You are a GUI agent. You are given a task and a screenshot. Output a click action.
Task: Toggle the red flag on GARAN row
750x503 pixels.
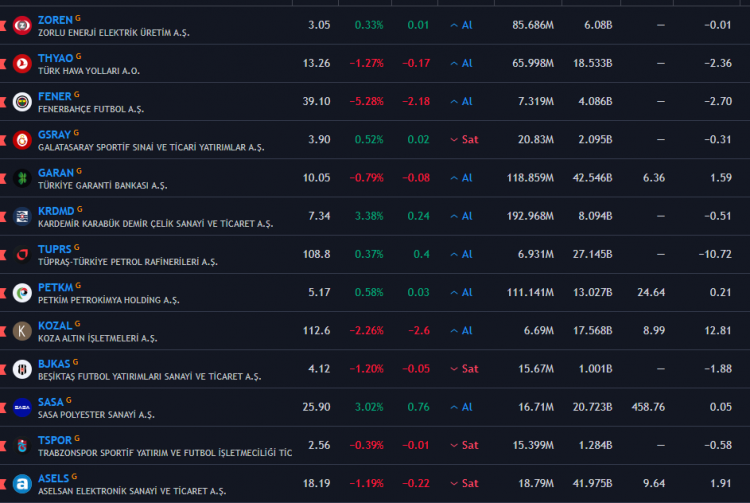[x=3, y=178]
